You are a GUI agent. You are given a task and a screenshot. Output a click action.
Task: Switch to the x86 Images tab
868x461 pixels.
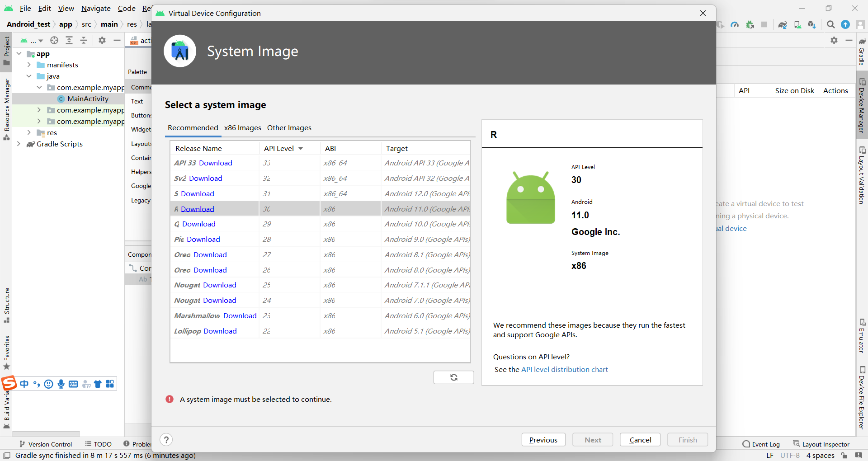click(x=243, y=128)
